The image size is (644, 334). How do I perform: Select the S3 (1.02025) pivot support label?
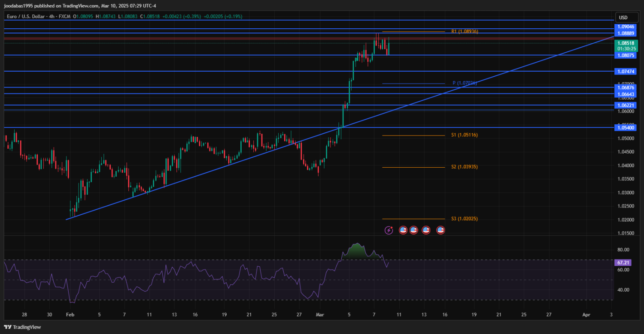(x=465, y=219)
